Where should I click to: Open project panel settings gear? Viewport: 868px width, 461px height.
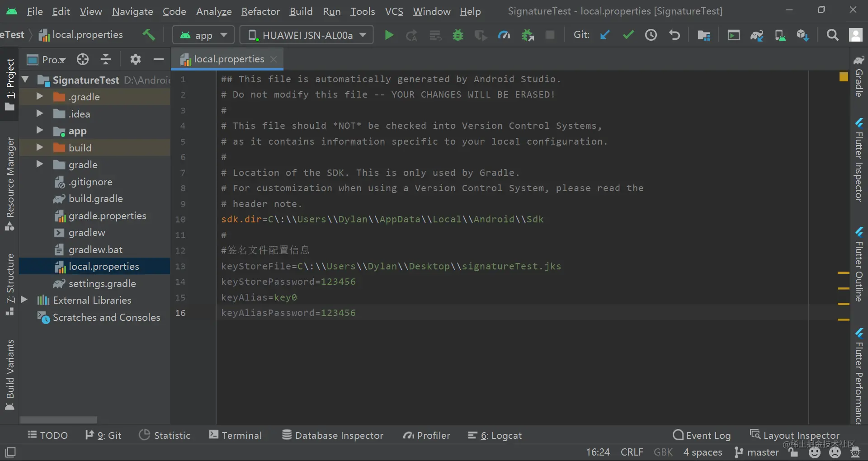[x=135, y=59]
